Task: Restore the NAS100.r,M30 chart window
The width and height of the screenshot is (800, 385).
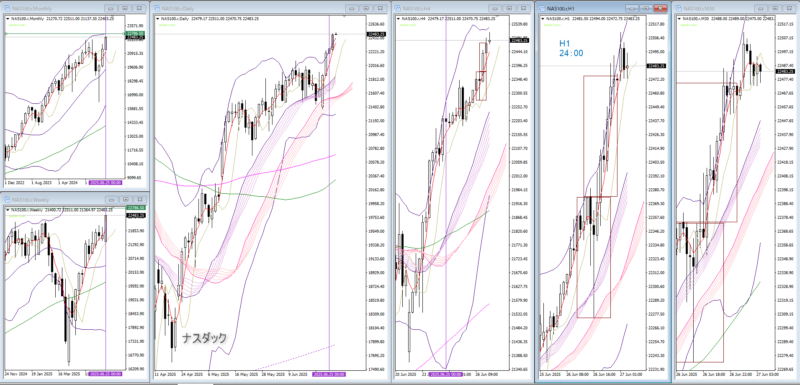Action: click(776, 9)
